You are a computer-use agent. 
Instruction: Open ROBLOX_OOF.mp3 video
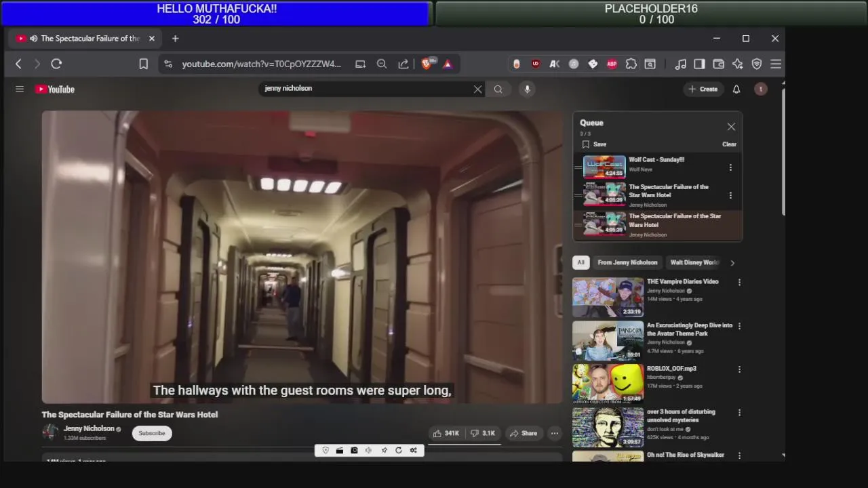671,369
